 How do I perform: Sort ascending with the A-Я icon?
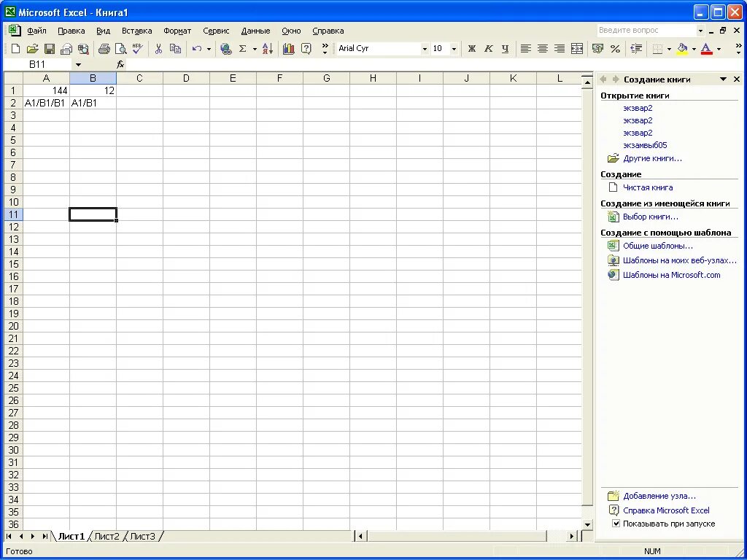[x=268, y=49]
